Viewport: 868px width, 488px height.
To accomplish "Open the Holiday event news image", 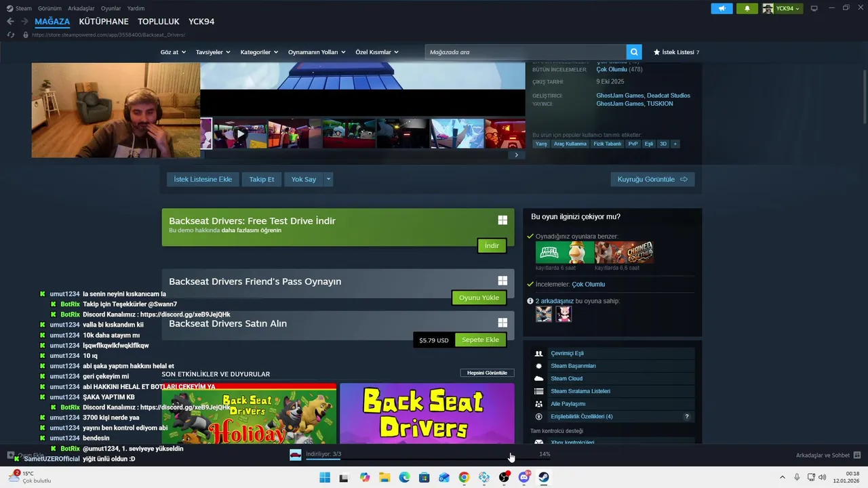I will click(x=249, y=413).
